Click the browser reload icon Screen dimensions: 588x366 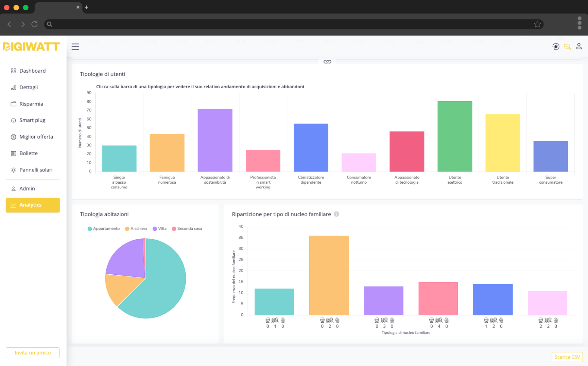pos(34,24)
